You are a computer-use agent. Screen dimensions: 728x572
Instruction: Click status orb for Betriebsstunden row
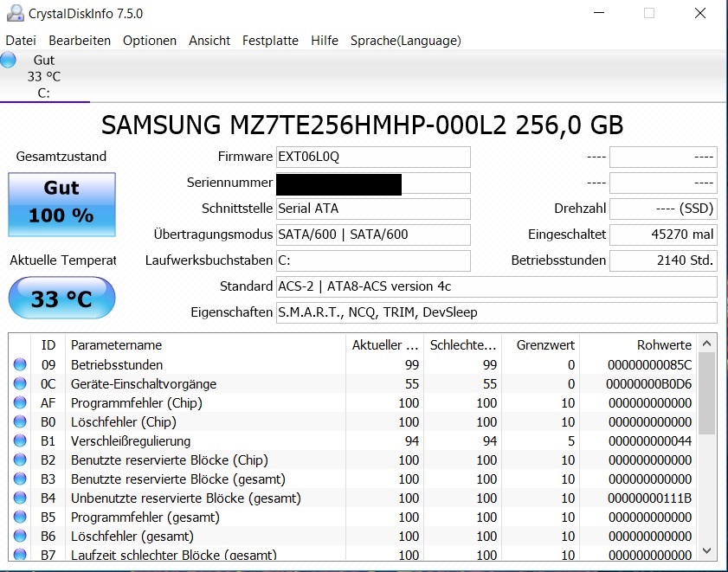tap(20, 364)
